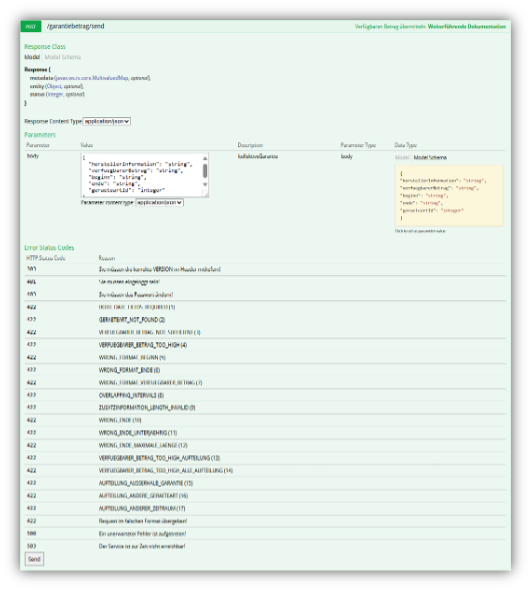The width and height of the screenshot is (532, 592).
Task: Click the green POST method badge
Action: click(31, 26)
